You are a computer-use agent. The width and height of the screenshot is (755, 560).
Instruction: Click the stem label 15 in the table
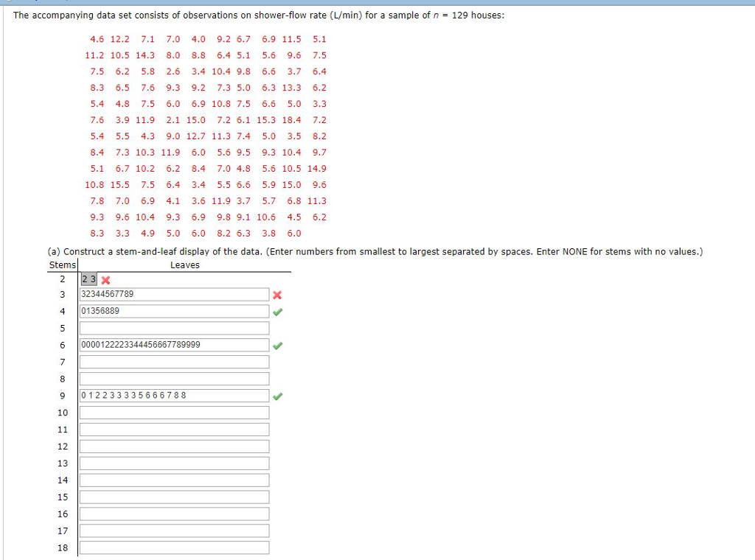tap(62, 497)
